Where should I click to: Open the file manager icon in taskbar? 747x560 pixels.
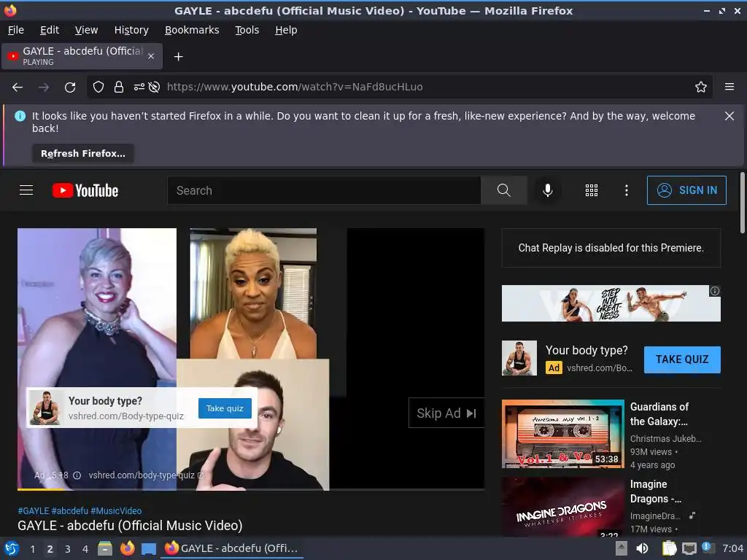click(105, 548)
